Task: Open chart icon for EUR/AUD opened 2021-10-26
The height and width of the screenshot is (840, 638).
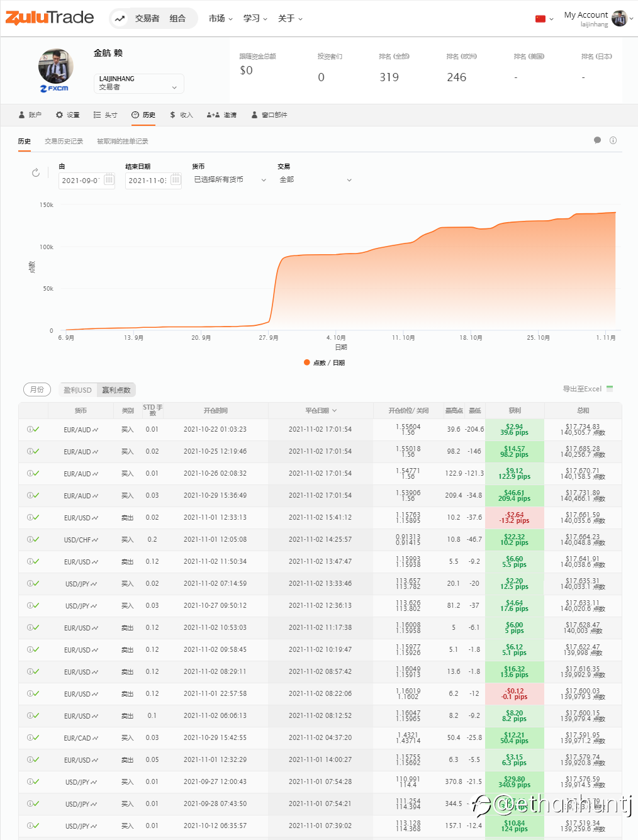Action: click(x=96, y=474)
